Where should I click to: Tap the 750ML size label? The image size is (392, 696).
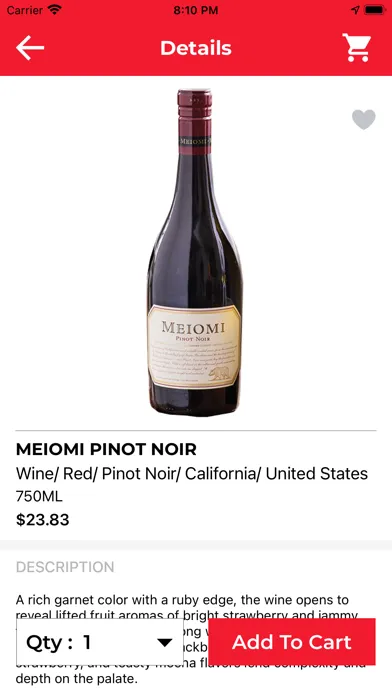coord(39,496)
